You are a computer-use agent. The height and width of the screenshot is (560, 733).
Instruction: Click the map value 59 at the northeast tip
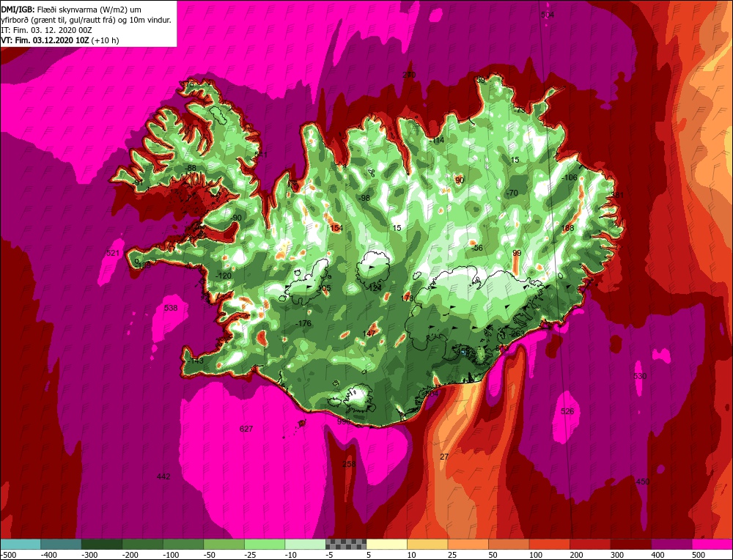(x=481, y=80)
